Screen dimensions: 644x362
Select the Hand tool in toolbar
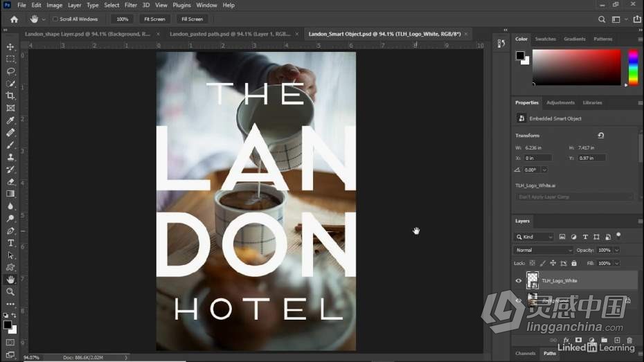(x=10, y=280)
